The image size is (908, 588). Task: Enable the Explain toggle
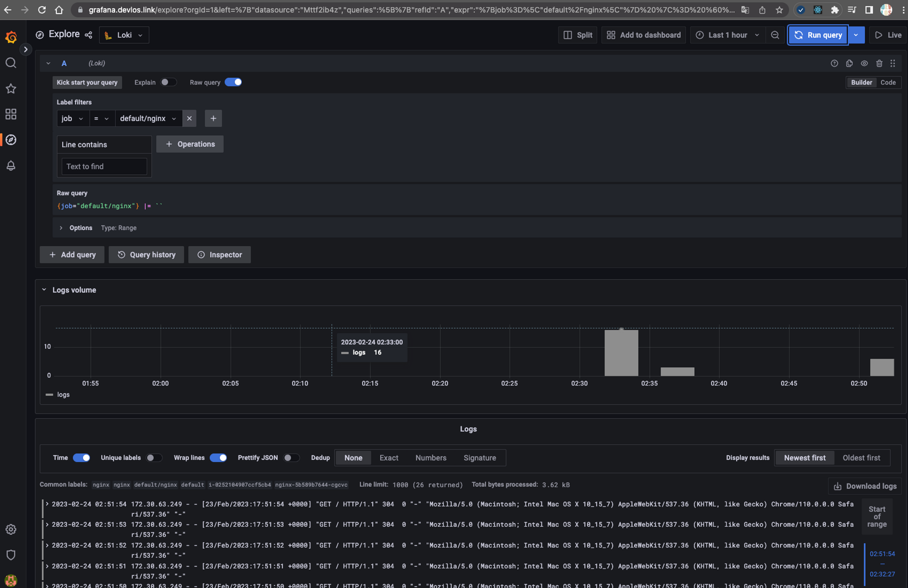click(x=168, y=82)
